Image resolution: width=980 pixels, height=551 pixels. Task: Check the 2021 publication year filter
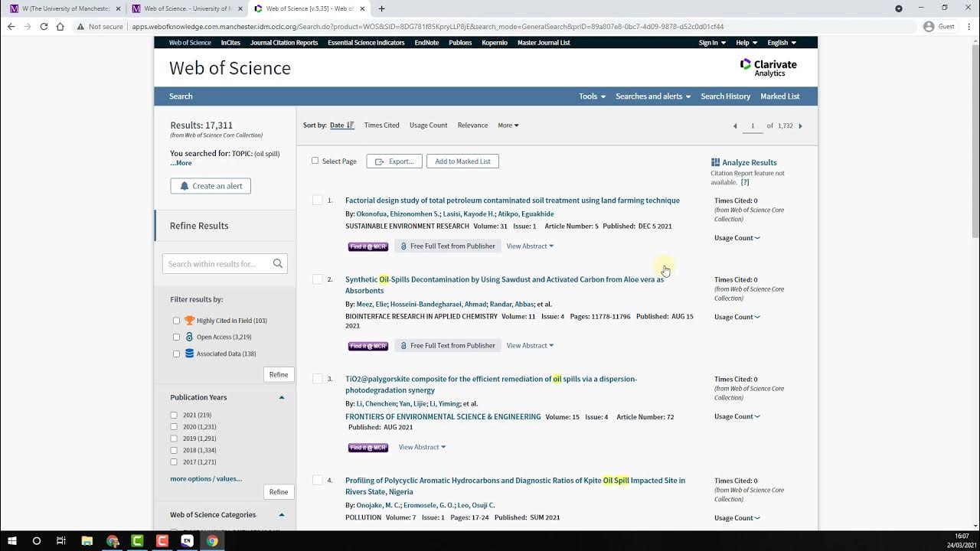(x=175, y=415)
